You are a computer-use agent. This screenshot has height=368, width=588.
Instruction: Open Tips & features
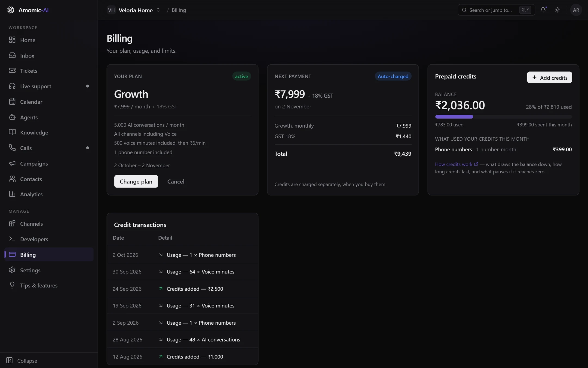tap(49, 286)
